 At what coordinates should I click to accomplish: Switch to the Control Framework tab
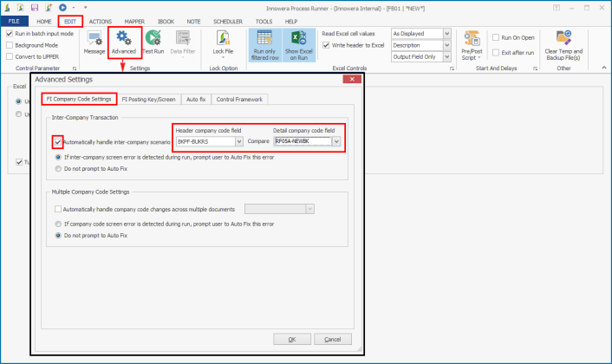click(x=240, y=100)
